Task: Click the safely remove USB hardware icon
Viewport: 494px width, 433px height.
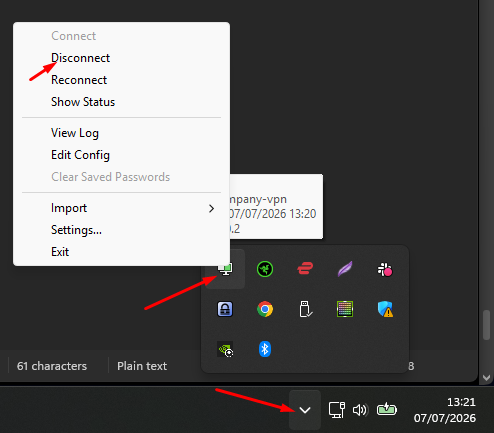Action: (305, 309)
